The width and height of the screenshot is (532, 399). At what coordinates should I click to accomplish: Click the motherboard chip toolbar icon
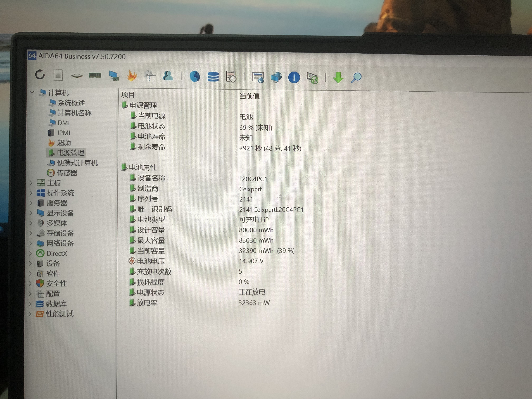coord(77,76)
